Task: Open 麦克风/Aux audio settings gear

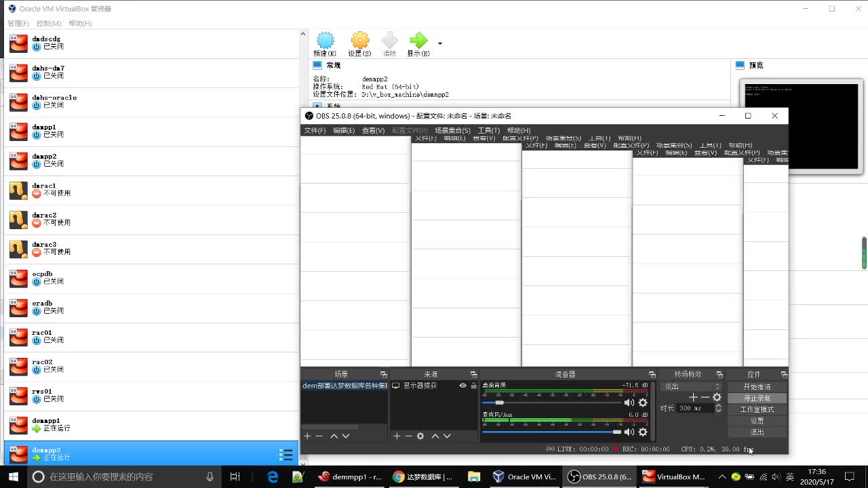Action: coord(643,432)
